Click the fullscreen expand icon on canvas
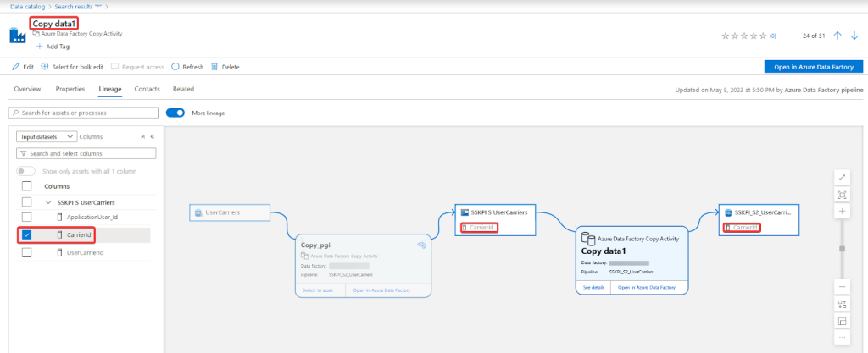Screen dimensions: 868x353 pyautogui.click(x=842, y=177)
